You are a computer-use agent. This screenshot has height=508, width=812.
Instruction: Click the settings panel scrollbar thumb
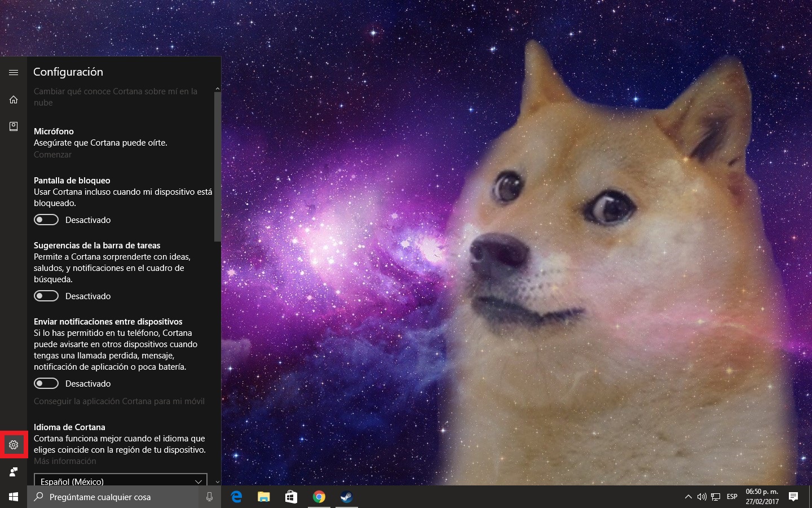pyautogui.click(x=218, y=167)
